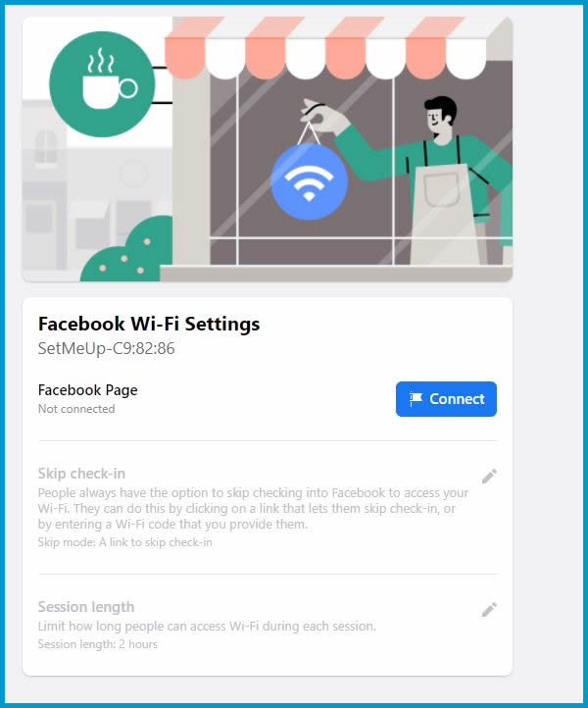Click the Not connected status text
The width and height of the screenshot is (588, 708).
click(x=76, y=409)
